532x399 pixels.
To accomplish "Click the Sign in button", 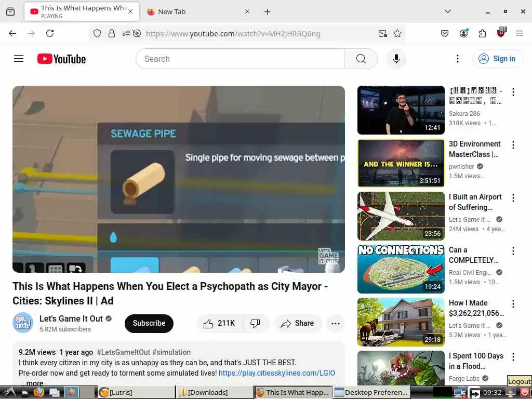I will [x=497, y=59].
